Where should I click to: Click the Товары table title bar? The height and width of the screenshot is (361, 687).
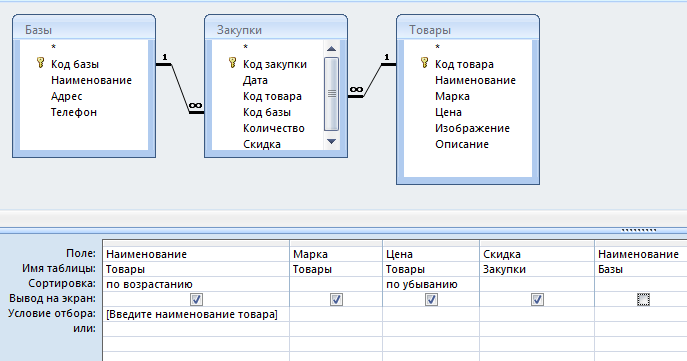pos(467,29)
